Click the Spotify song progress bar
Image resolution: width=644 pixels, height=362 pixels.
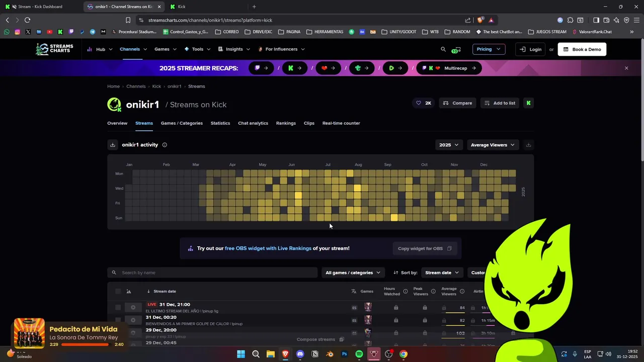pos(87,344)
